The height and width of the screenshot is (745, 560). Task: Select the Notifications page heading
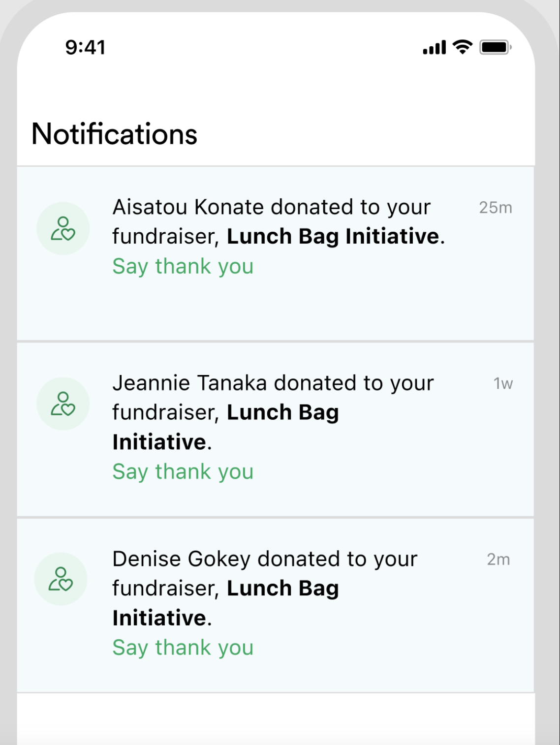tap(114, 134)
